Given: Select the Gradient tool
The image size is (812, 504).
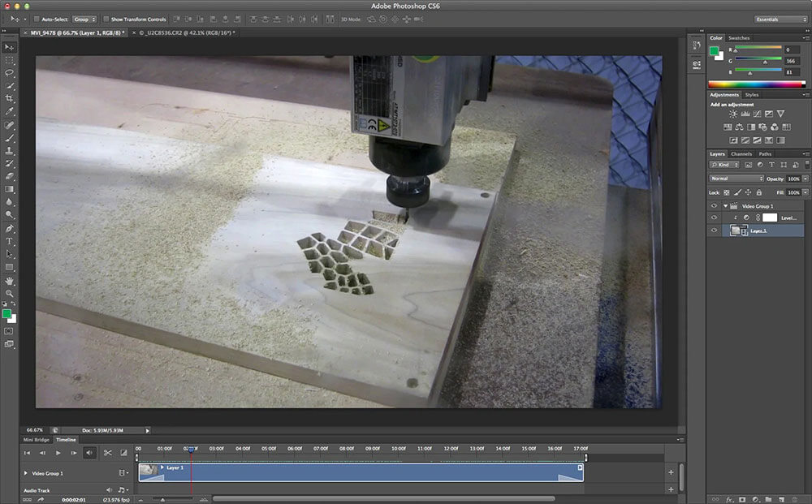Looking at the screenshot, I should [x=9, y=189].
